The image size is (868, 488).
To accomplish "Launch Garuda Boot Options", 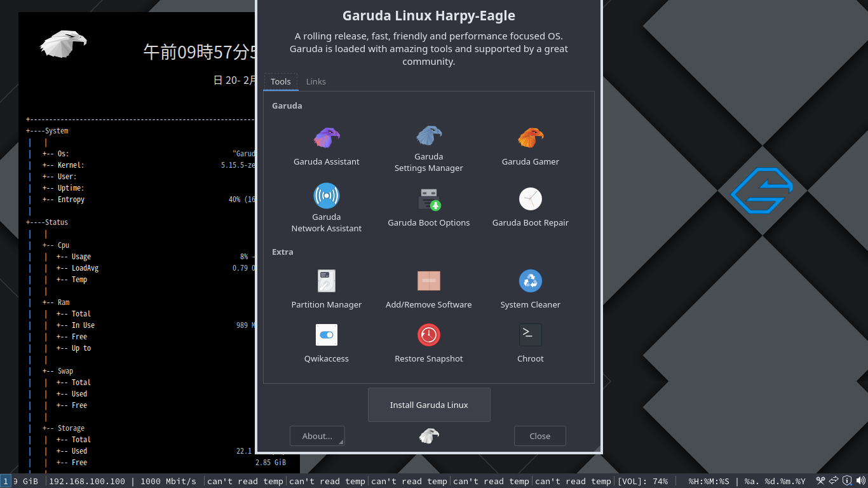I will [429, 208].
